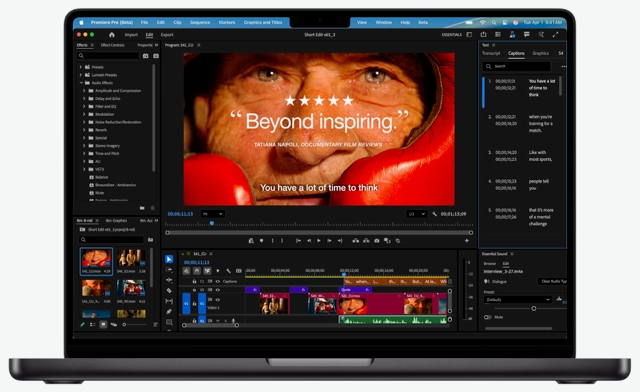Lock the Captions track
This screenshot has height=392, width=640.
[x=194, y=281]
